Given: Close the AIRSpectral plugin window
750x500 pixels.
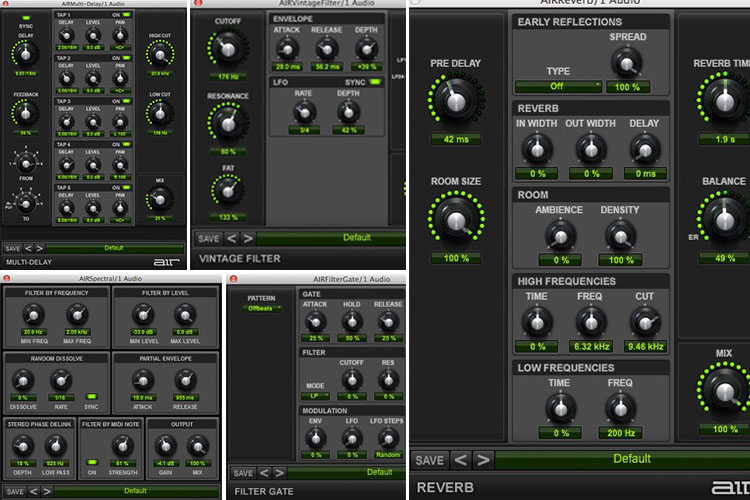Looking at the screenshot, I should [x=7, y=278].
